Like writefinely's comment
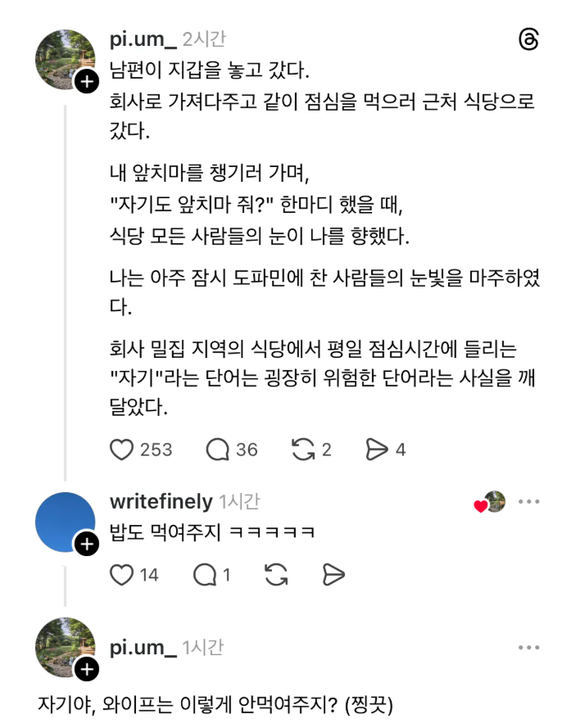This screenshot has height=728, width=571. point(122,575)
